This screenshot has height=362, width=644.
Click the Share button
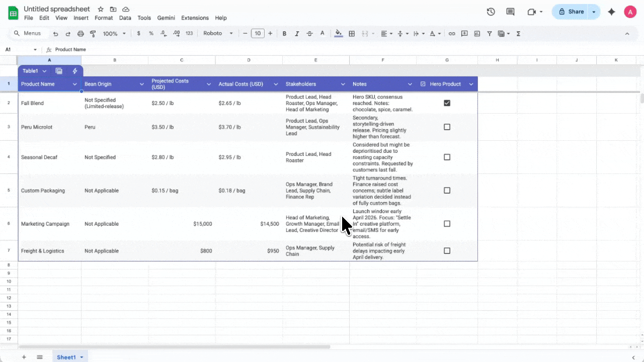[x=576, y=11]
